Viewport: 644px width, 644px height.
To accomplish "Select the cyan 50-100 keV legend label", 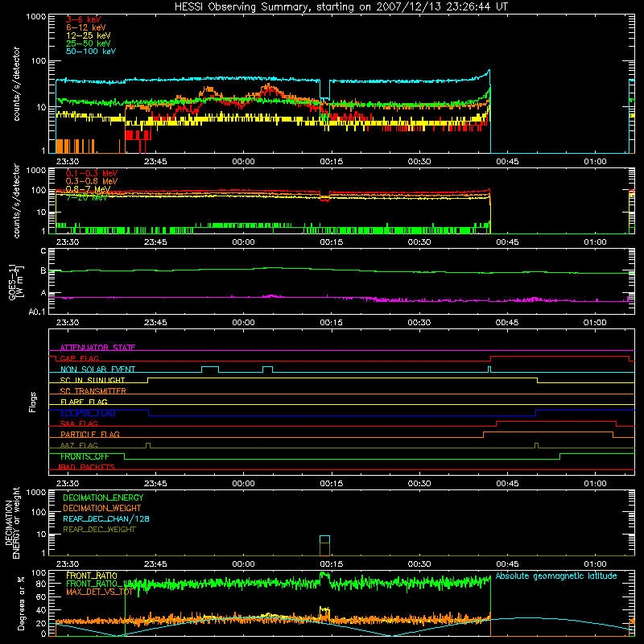I will point(91,51).
